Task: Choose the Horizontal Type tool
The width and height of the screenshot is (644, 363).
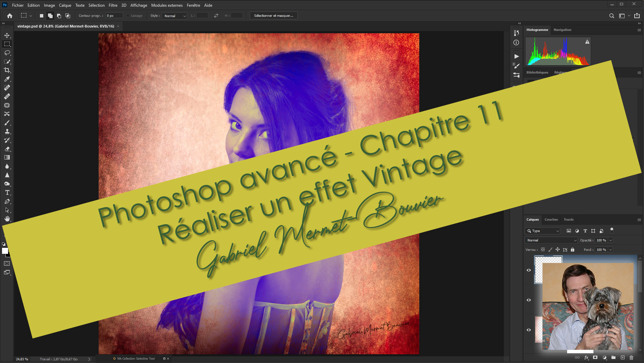Action: click(x=7, y=192)
